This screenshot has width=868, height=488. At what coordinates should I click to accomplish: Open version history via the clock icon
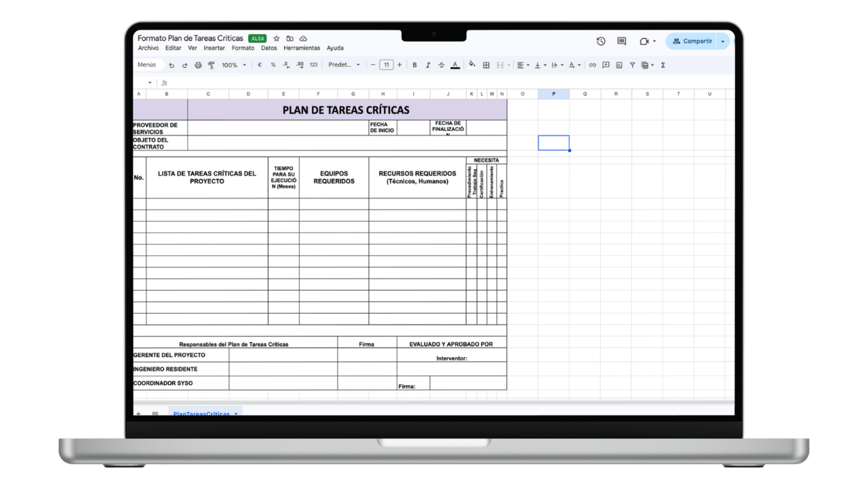click(601, 41)
